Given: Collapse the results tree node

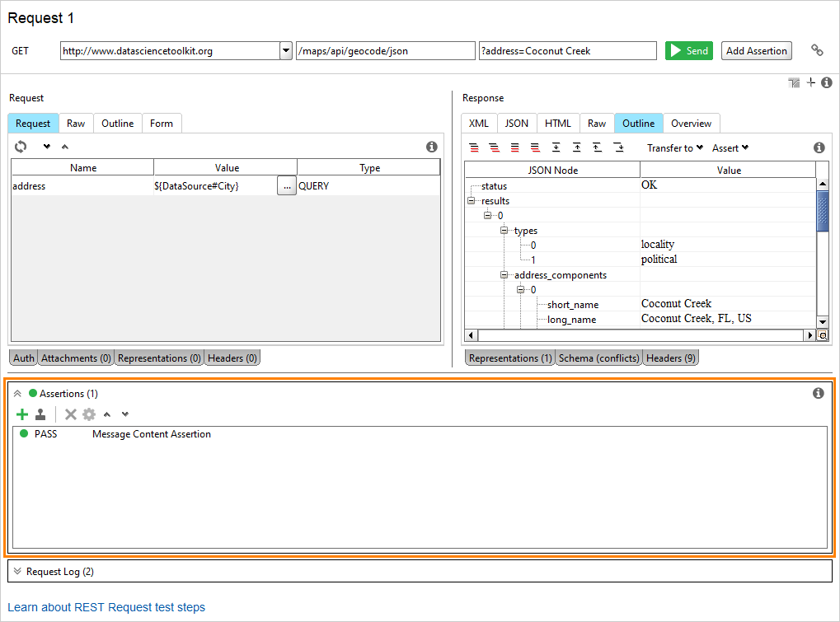Looking at the screenshot, I should pyautogui.click(x=472, y=200).
